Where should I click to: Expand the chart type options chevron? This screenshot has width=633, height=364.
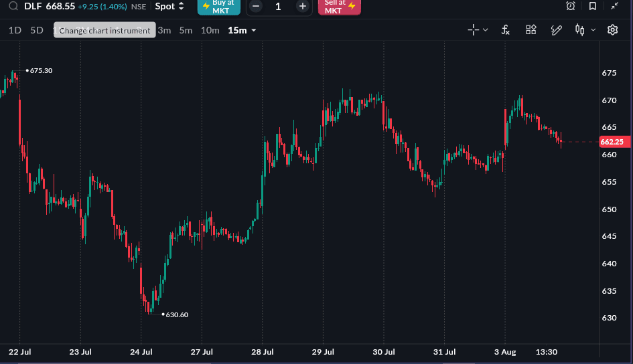(x=593, y=30)
